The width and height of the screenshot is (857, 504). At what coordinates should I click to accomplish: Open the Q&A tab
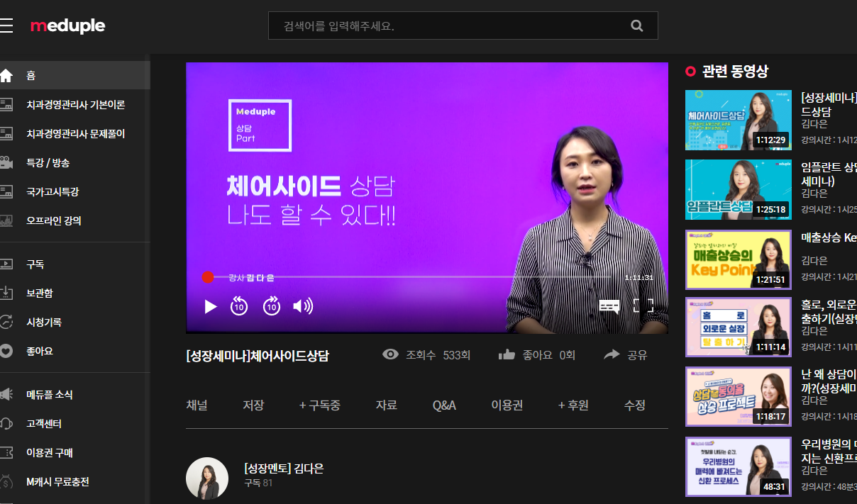click(x=444, y=405)
